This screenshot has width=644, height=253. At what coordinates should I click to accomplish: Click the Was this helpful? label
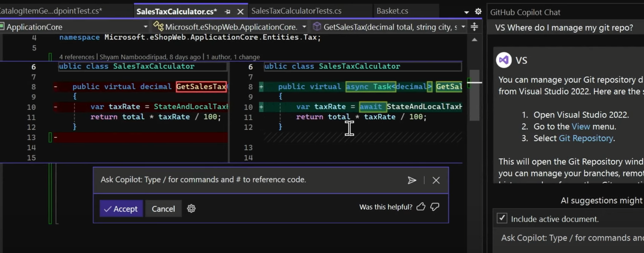coord(386,207)
